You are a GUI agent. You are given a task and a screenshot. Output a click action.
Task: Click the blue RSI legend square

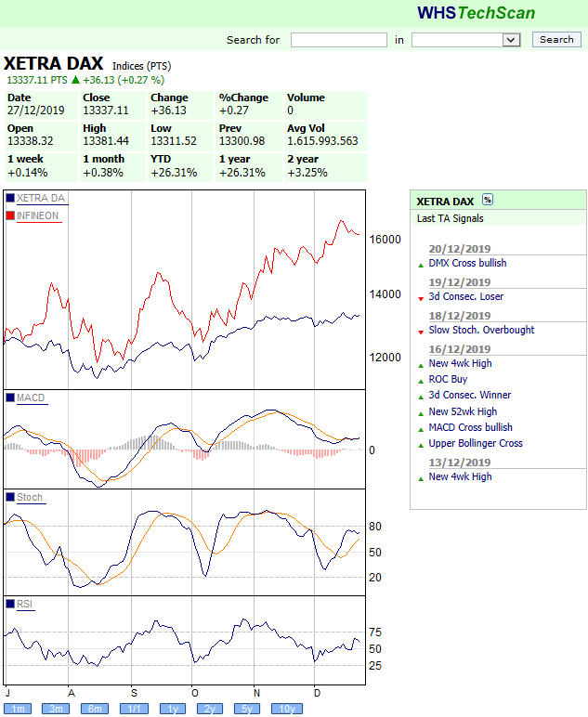tap(10, 604)
